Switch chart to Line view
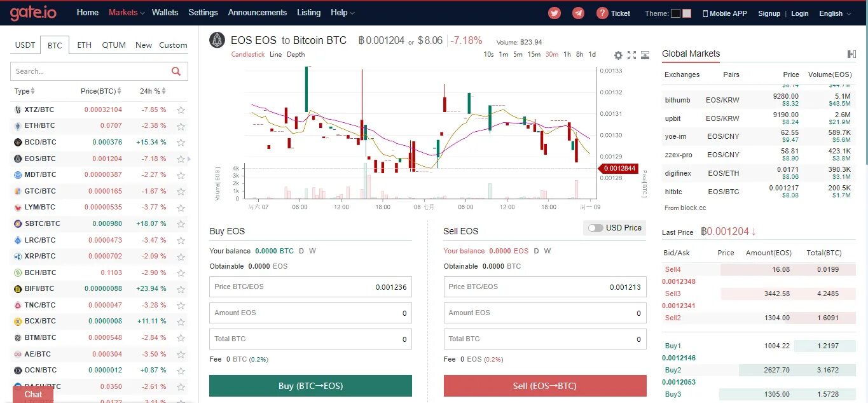Image resolution: width=868 pixels, height=403 pixels. 275,55
